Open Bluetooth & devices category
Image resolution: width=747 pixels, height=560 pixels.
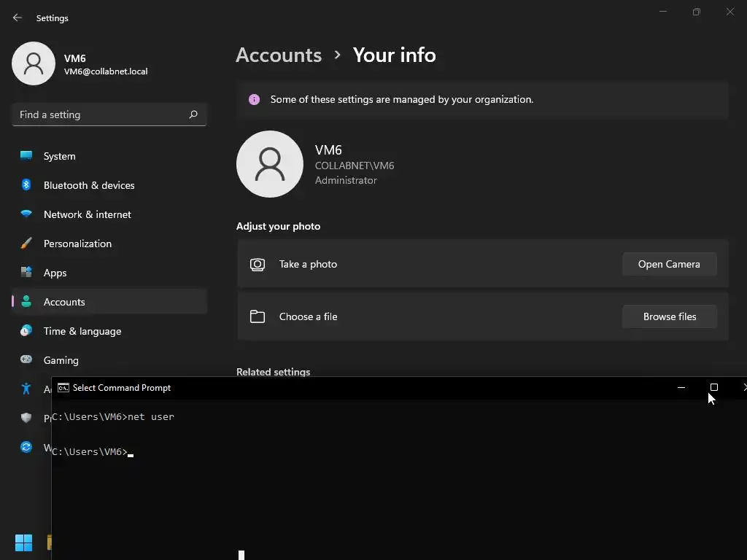click(109, 185)
